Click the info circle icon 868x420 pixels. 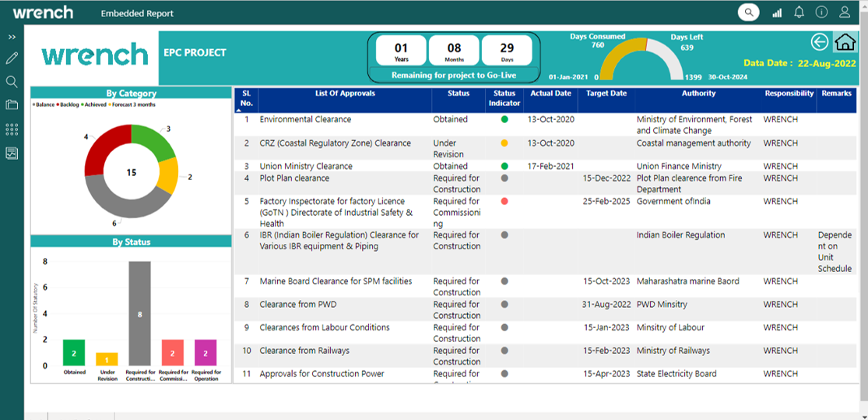coord(821,12)
